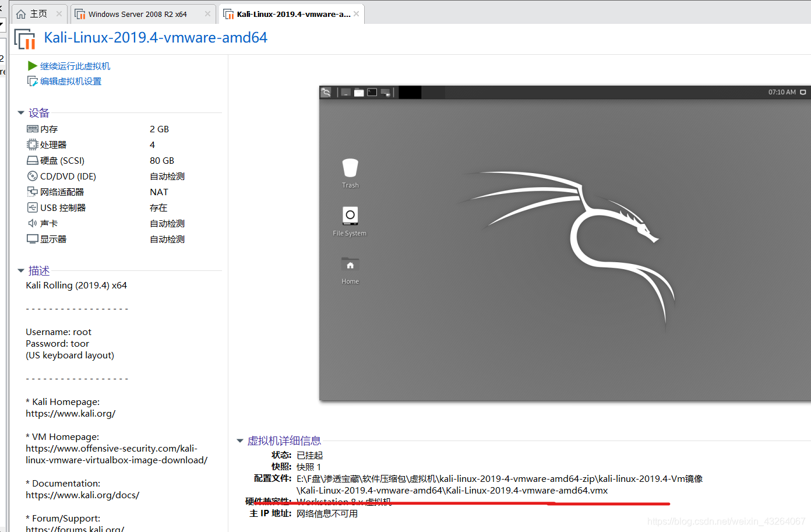
Task: Open 编辑虚拟机设置 link
Action: coord(70,81)
